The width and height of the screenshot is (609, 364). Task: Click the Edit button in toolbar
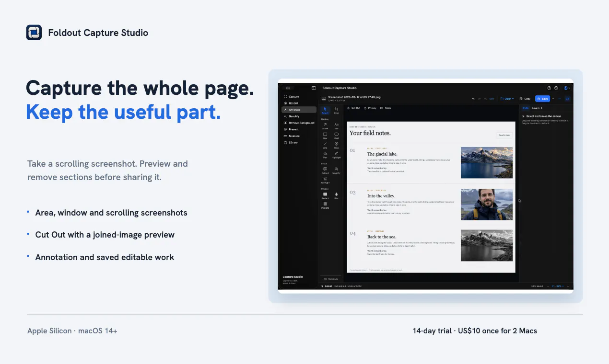pyautogui.click(x=489, y=99)
